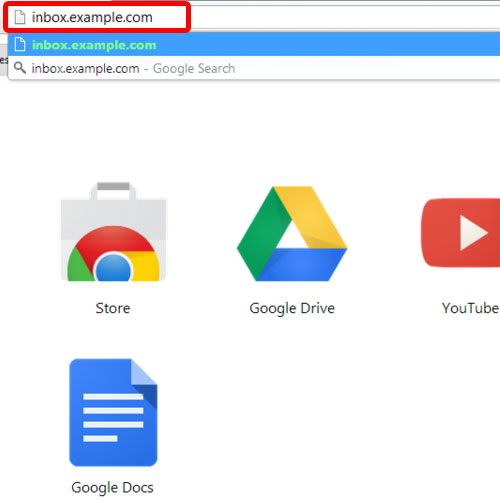Image resolution: width=500 pixels, height=500 pixels.
Task: Click the Google Docs label text
Action: point(112,488)
